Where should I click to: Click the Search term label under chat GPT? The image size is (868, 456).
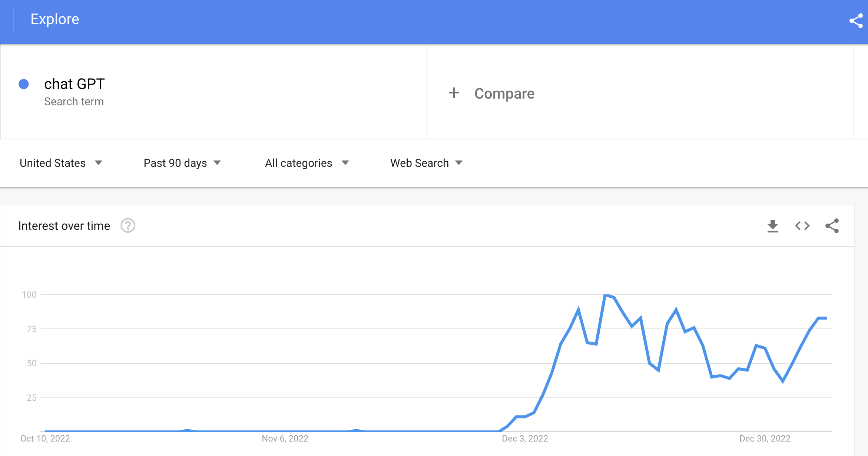pyautogui.click(x=74, y=101)
